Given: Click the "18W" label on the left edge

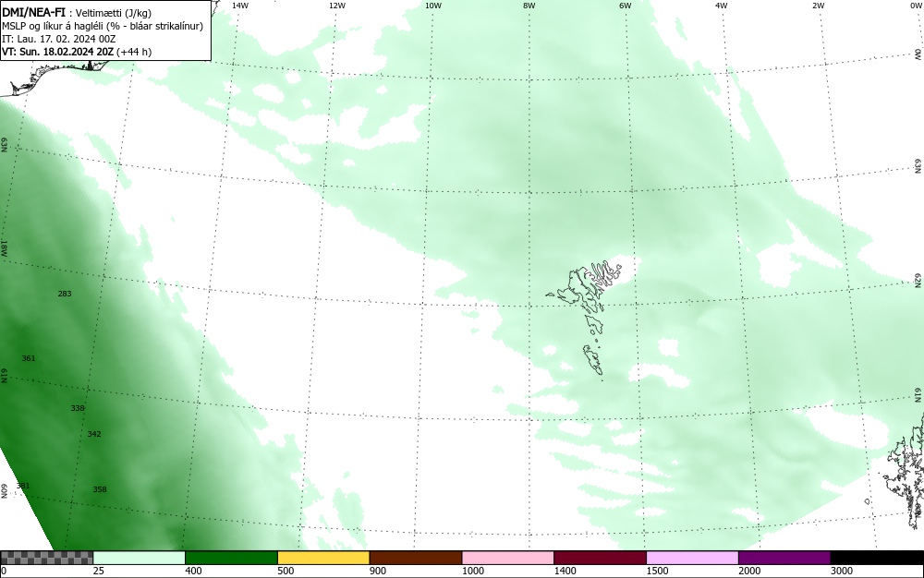Looking at the screenshot, I should 4,247.
